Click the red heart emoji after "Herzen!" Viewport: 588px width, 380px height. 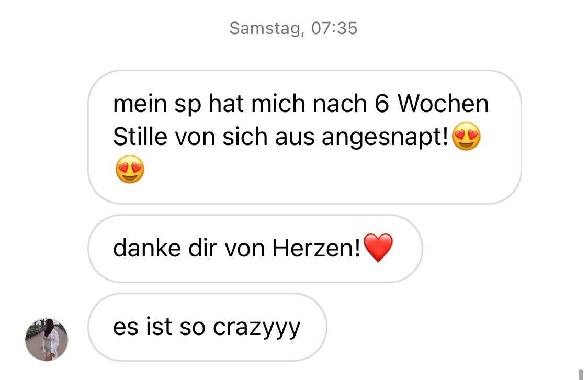[378, 248]
